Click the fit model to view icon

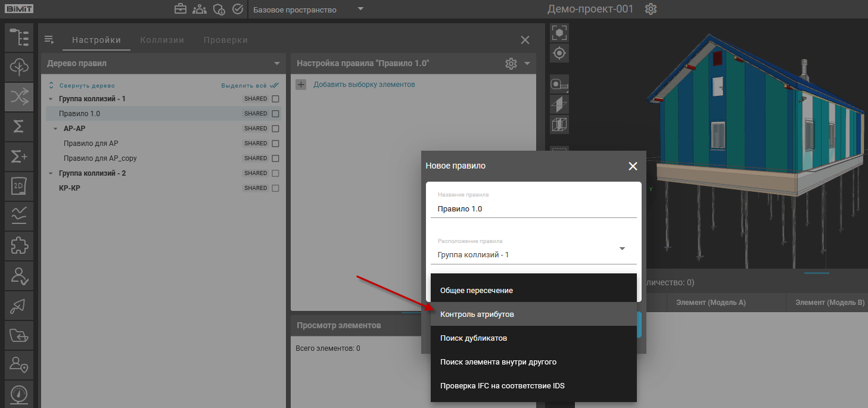(x=559, y=33)
